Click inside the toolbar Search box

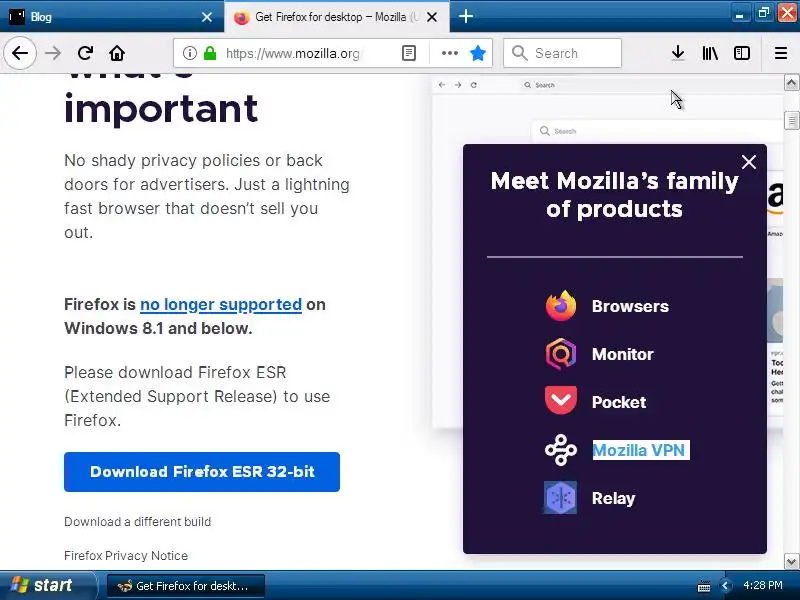tap(562, 53)
